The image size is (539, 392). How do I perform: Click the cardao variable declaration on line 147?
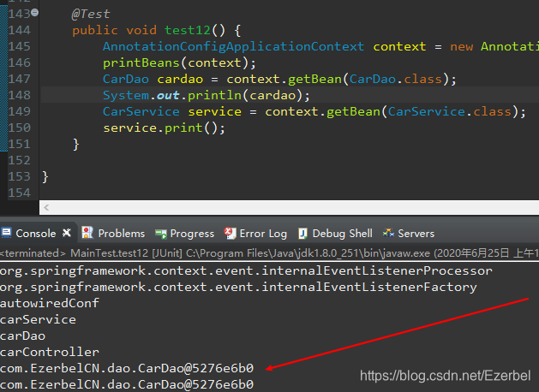click(x=180, y=80)
